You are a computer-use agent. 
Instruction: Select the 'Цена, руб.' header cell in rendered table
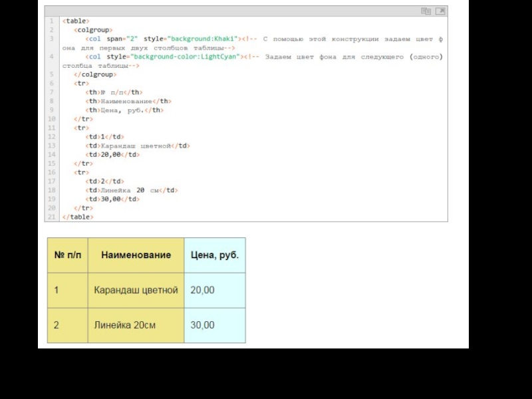tap(215, 255)
